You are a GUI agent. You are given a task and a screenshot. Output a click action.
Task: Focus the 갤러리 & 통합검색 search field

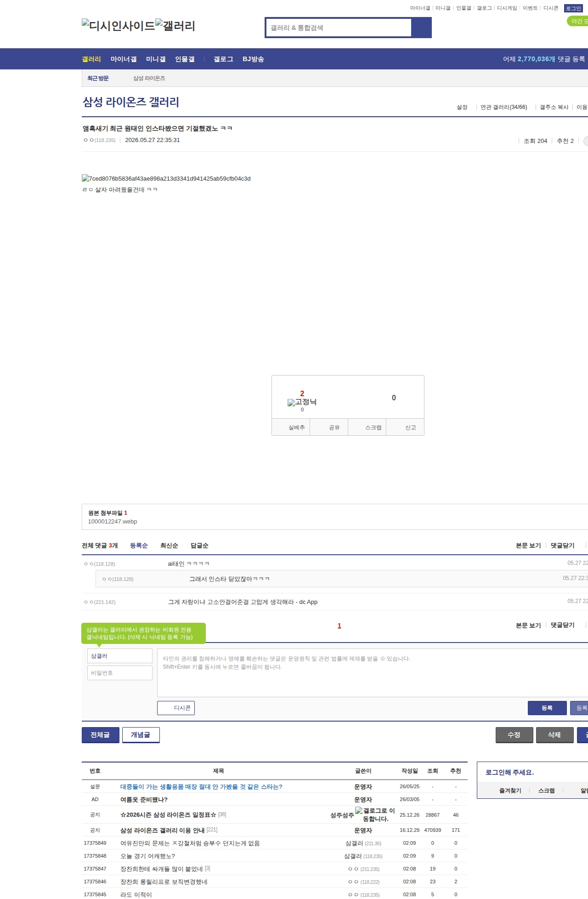(x=339, y=28)
